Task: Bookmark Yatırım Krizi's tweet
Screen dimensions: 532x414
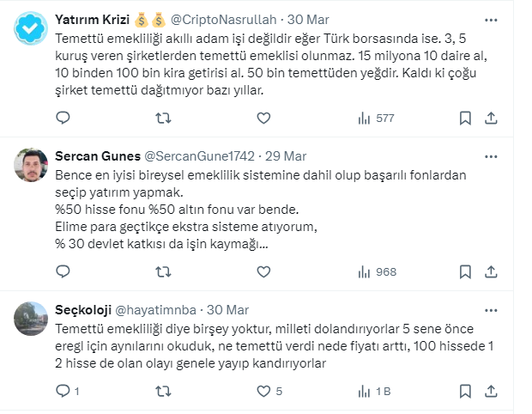Action: [x=464, y=118]
